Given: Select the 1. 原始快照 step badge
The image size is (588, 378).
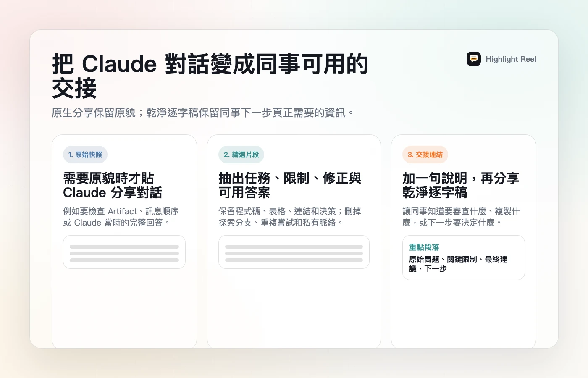Looking at the screenshot, I should [85, 155].
